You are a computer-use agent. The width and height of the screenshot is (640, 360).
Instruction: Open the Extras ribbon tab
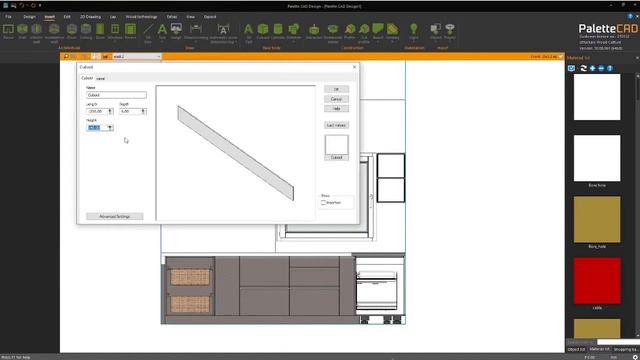pos(172,17)
